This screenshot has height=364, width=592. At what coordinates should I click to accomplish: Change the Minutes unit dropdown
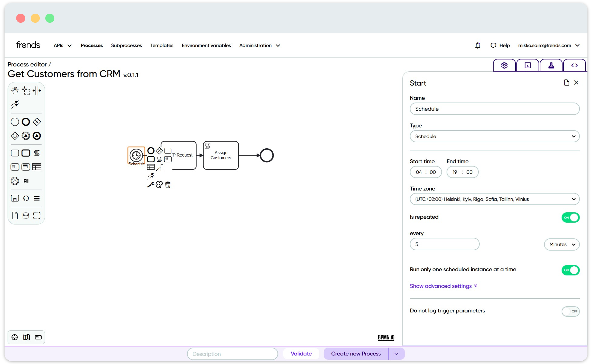pos(561,244)
